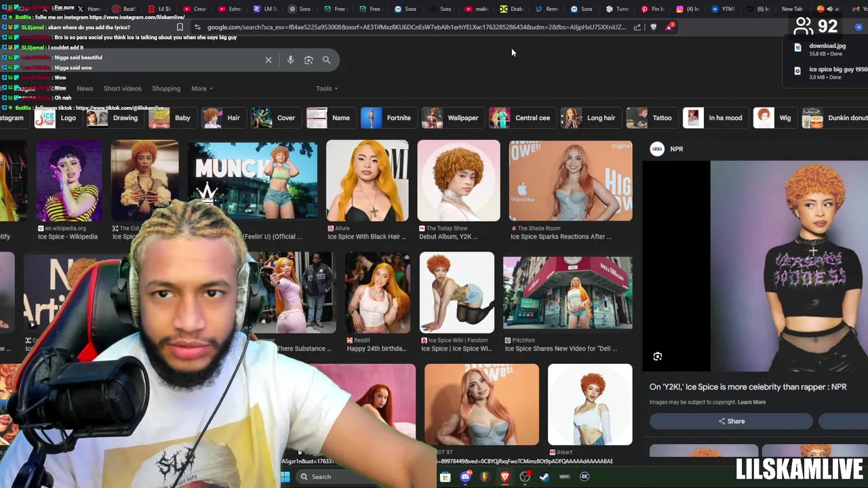The image size is (868, 488).
Task: Open the taskbar app with red notification dot
Action: [525, 477]
